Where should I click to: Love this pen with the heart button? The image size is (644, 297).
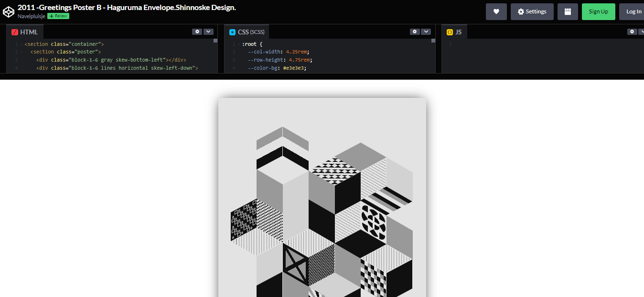pos(496,11)
